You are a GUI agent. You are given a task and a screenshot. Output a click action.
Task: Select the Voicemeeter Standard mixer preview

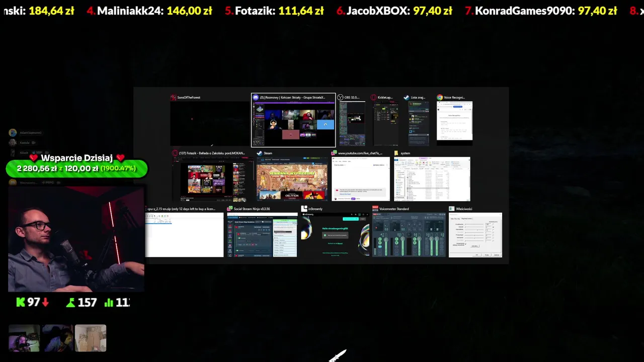tap(409, 235)
